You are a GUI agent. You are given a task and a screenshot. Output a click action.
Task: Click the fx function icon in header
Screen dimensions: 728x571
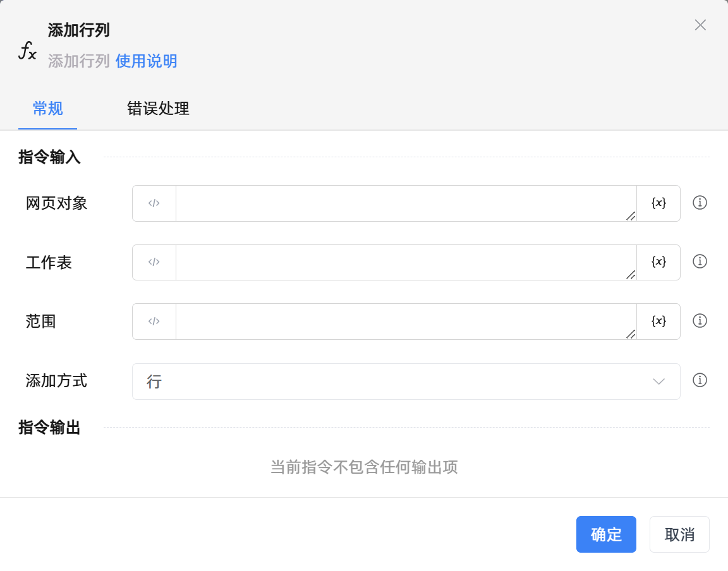[x=27, y=51]
